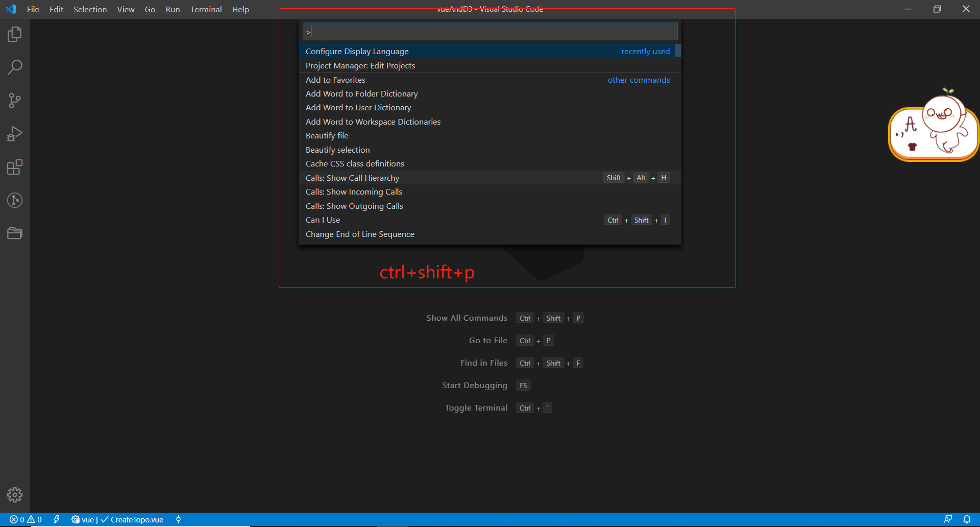Select the Search icon in activity bar
This screenshot has width=980, height=527.
coord(15,66)
